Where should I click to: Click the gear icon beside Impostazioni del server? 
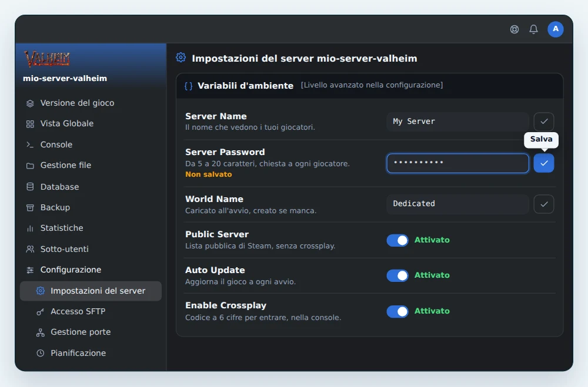(41, 291)
